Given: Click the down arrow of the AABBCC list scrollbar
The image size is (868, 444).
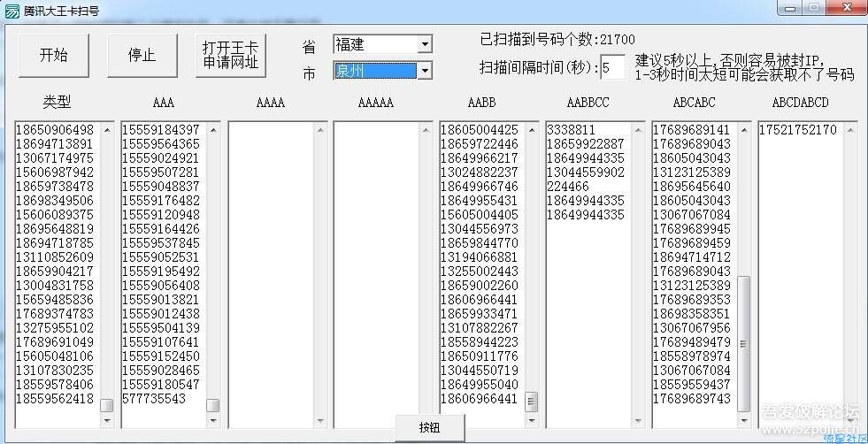Looking at the screenshot, I should 638,420.
